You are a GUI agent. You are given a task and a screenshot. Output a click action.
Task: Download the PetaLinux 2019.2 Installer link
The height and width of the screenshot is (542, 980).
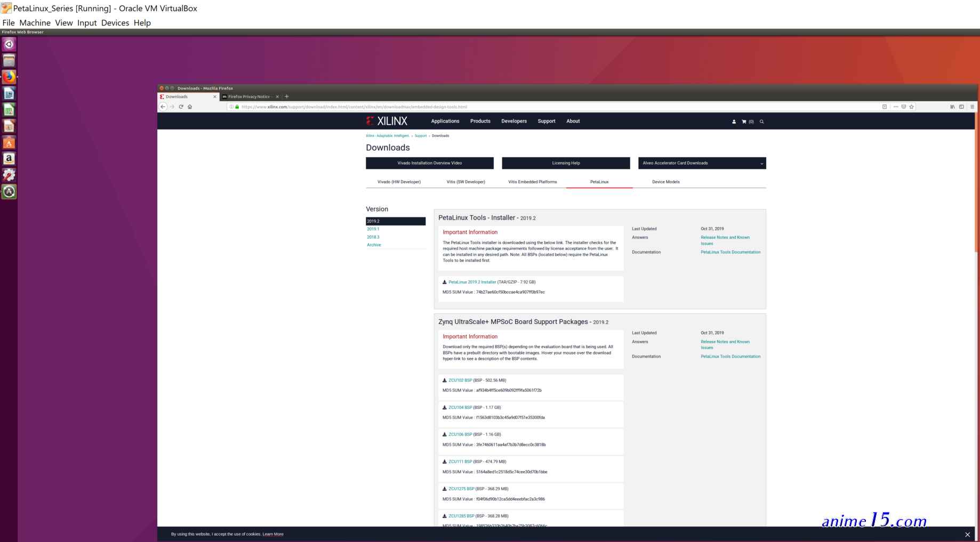(x=472, y=282)
